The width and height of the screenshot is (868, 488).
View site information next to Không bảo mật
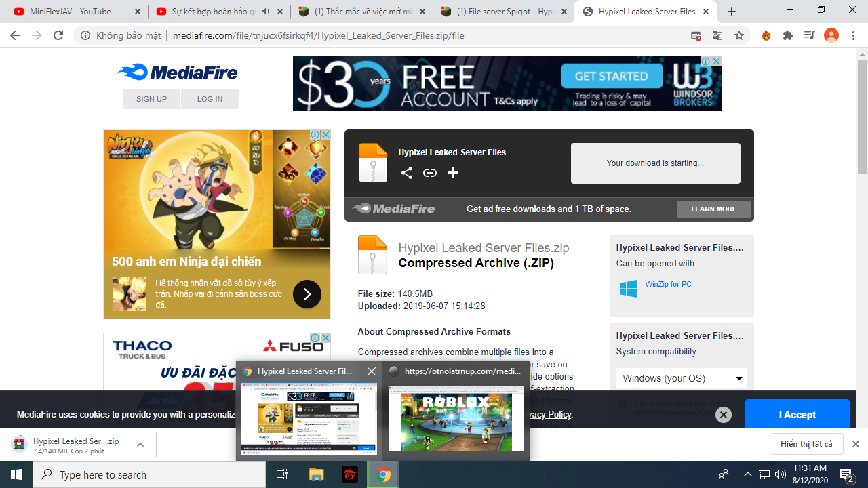[85, 35]
